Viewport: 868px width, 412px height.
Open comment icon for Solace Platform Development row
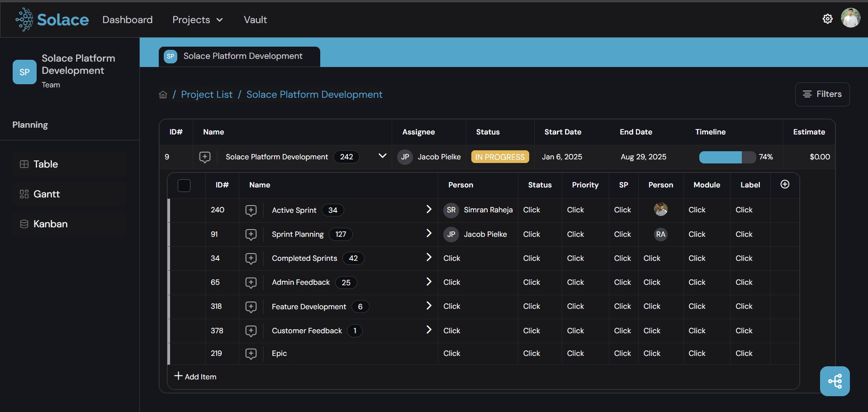pyautogui.click(x=205, y=157)
